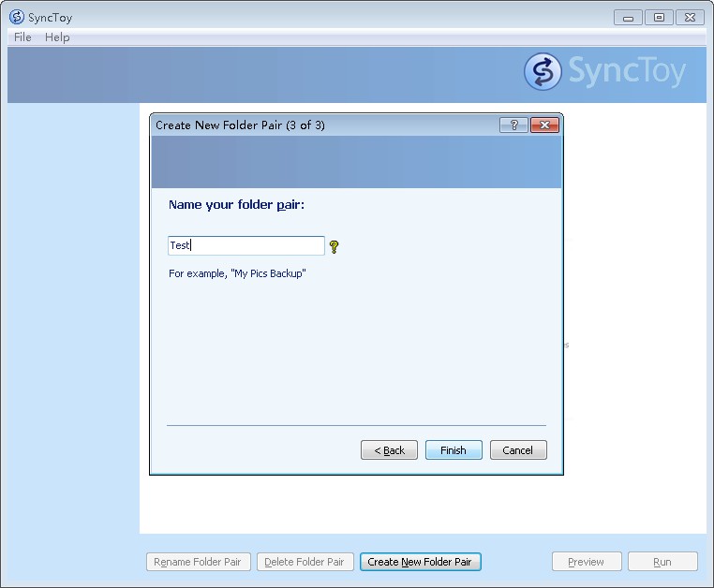This screenshot has width=714, height=588.
Task: Click the Rename Folder Pair button
Action: click(198, 562)
